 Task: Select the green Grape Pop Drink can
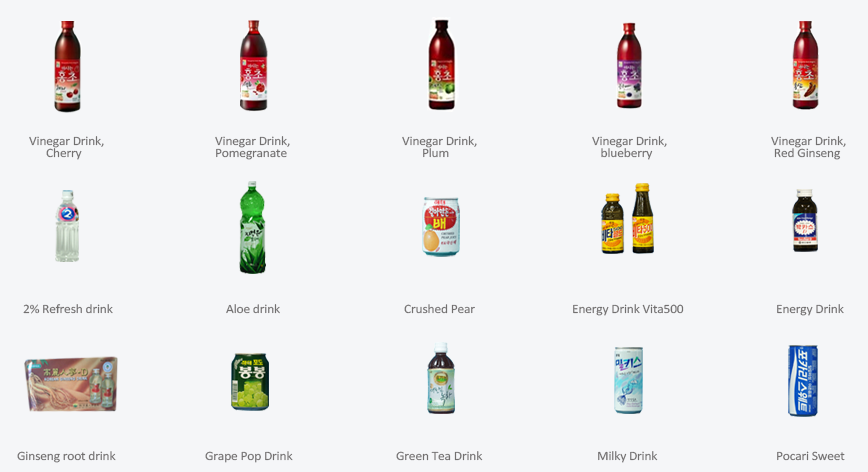[x=250, y=382]
